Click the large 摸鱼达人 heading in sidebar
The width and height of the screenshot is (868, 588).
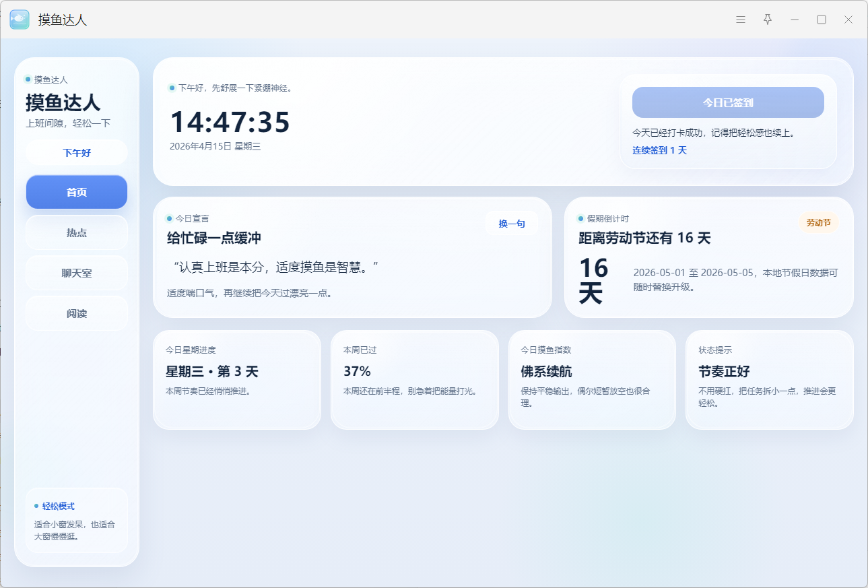63,102
